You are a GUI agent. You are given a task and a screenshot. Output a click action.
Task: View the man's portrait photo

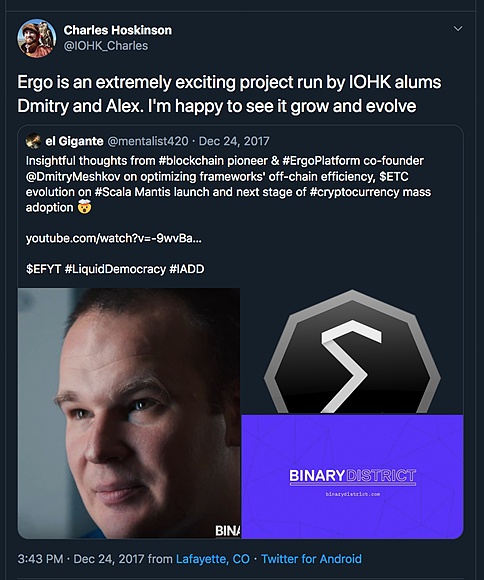pyautogui.click(x=129, y=413)
